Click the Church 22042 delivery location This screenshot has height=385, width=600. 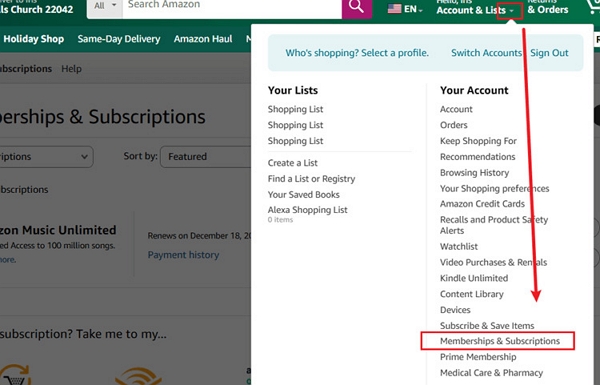coord(36,9)
